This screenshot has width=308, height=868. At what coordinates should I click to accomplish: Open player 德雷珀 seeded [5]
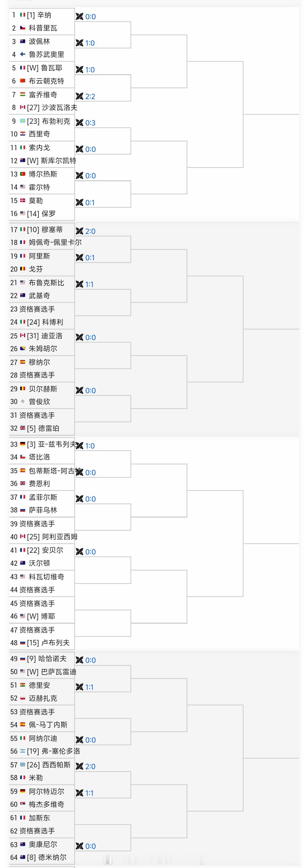(43, 428)
